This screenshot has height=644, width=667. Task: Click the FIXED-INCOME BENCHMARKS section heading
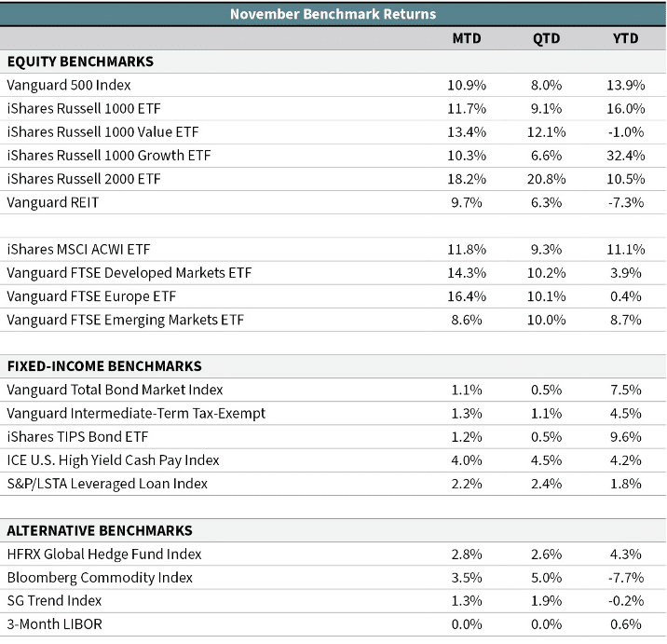(x=104, y=366)
